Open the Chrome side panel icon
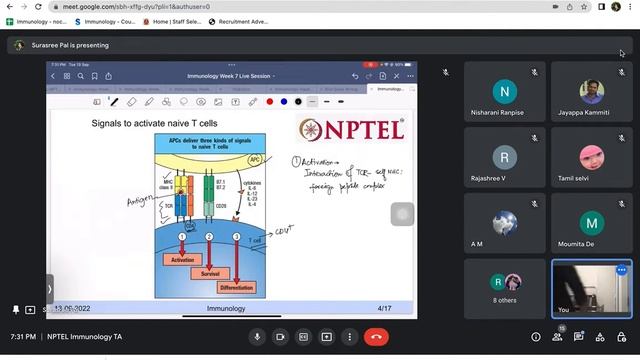640x360 pixels. (x=602, y=7)
